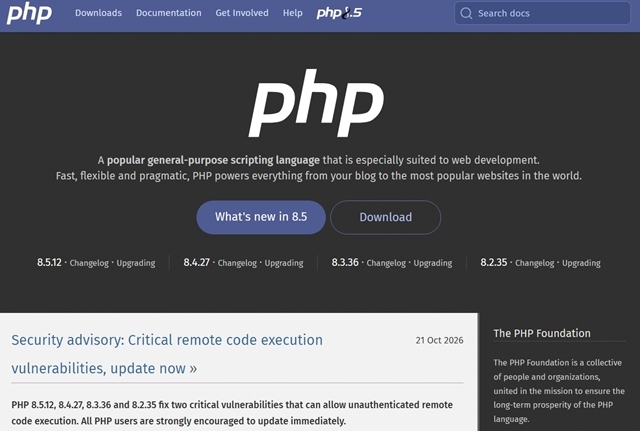The image size is (640, 431).
Task: Open the php 8.5 release logo link
Action: click(x=339, y=13)
